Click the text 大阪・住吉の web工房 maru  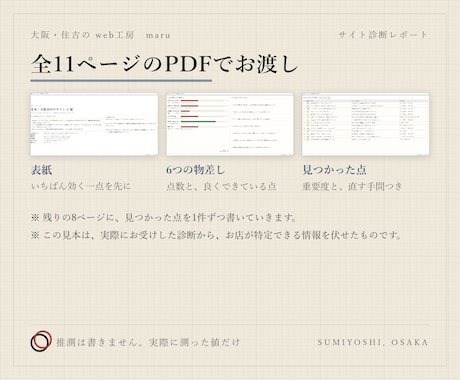(x=101, y=35)
